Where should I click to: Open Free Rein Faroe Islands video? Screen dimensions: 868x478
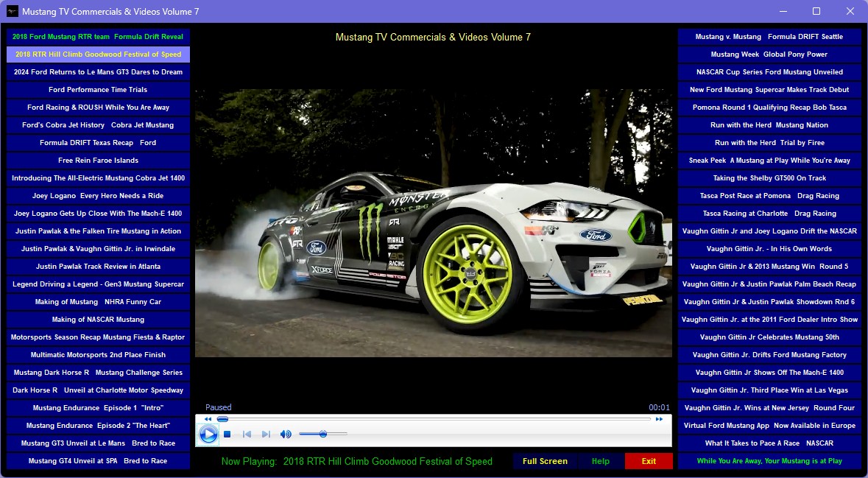98,161
